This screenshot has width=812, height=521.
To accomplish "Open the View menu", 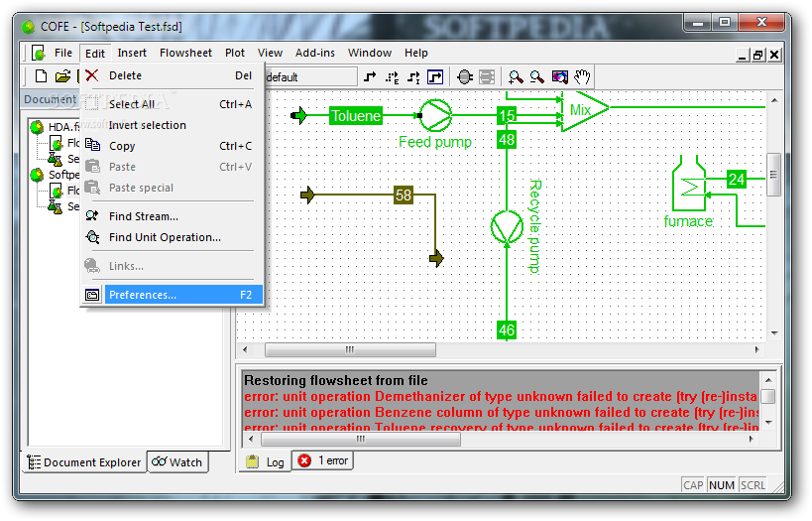I will coord(270,53).
